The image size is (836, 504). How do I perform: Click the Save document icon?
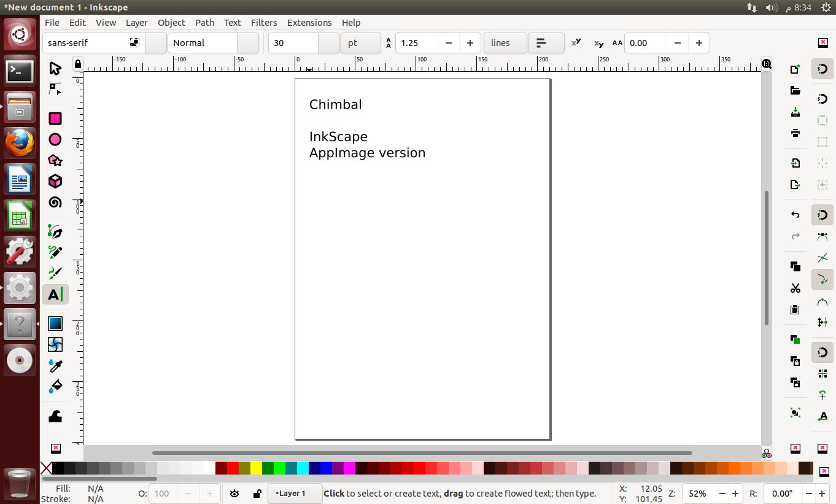[795, 112]
